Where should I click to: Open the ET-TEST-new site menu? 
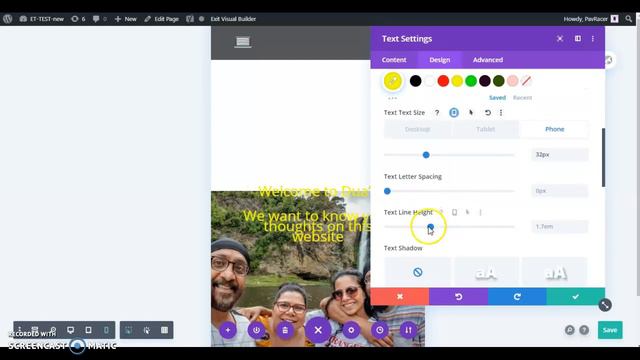point(42,19)
